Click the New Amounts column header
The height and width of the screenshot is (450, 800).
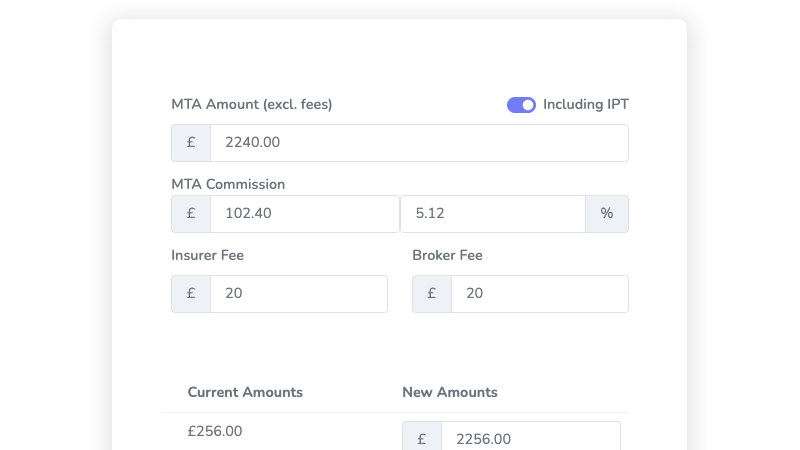click(x=450, y=392)
